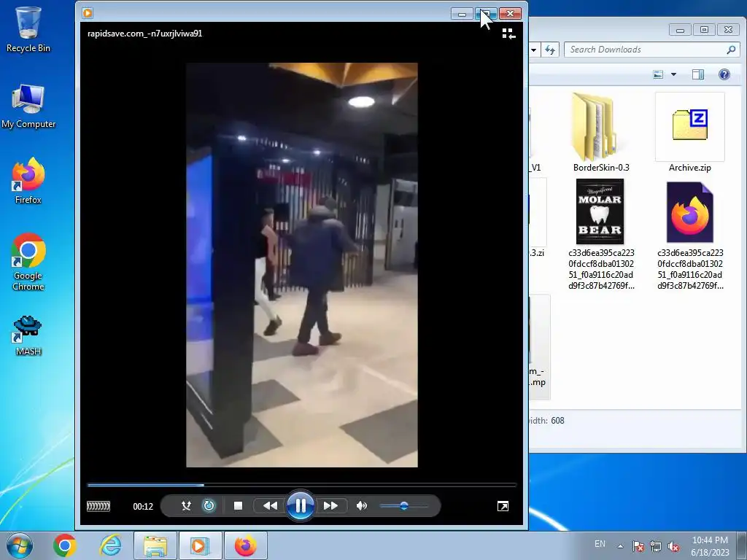Image resolution: width=747 pixels, height=560 pixels.
Task: Open the Action Center flag icon
Action: (x=638, y=546)
